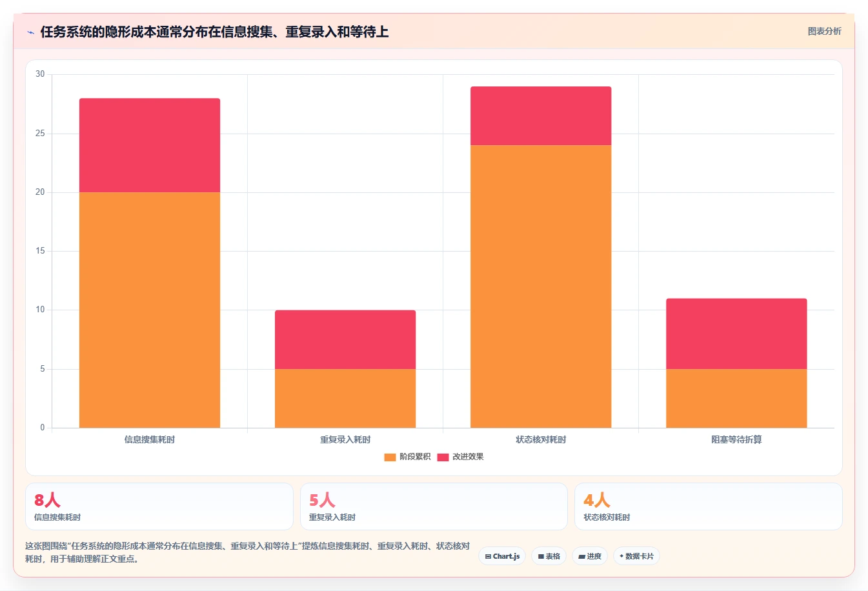Toggle the 阶段累积 legend orange swatch
The image size is (868, 591).
390,457
